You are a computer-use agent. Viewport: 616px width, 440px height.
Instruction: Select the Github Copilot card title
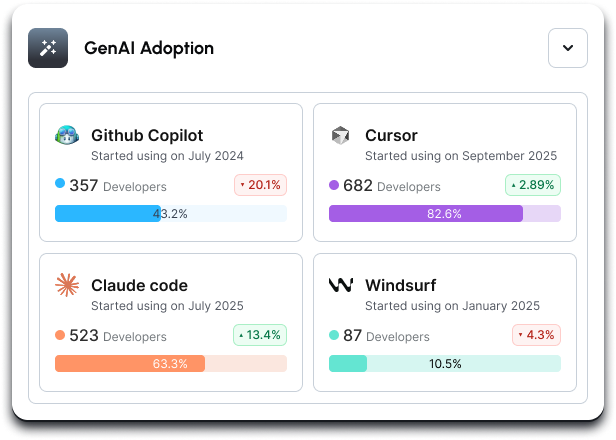(147, 135)
